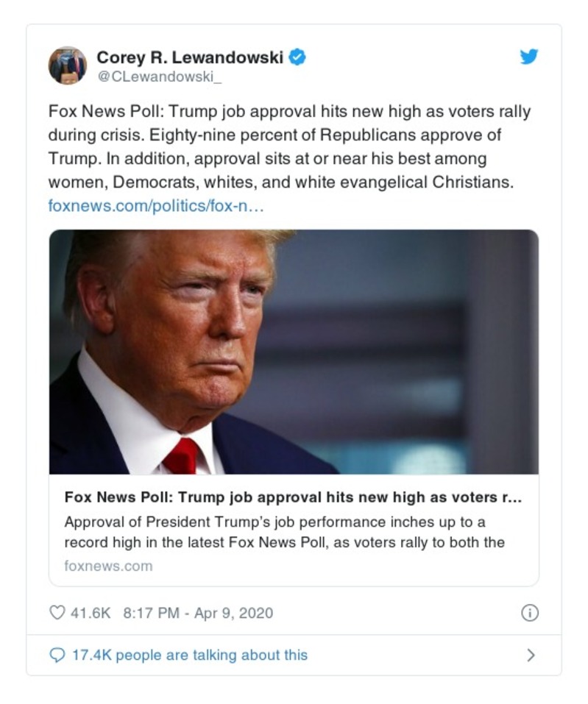This screenshot has height=704, width=588.
Task: Click the Trump article preview image
Action: [294, 353]
